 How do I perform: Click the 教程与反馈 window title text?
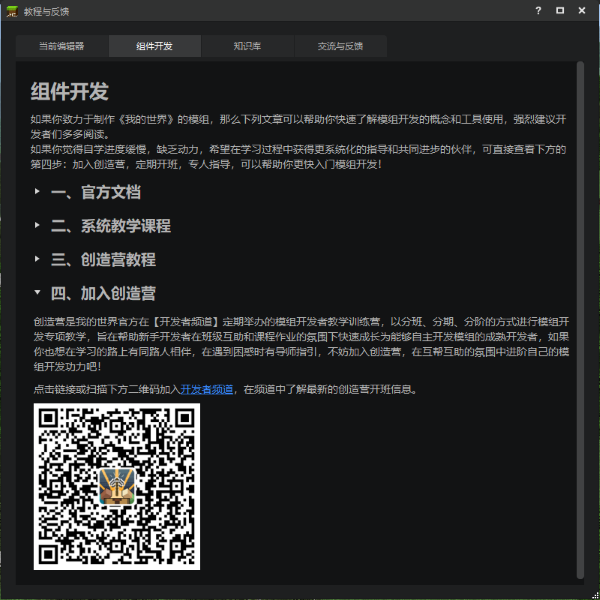click(x=46, y=12)
